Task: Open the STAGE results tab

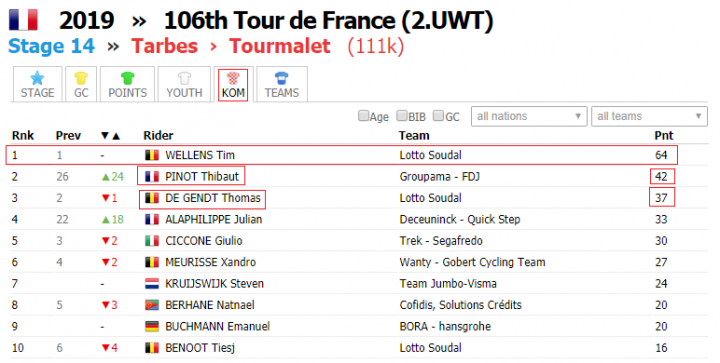Action: [37, 84]
